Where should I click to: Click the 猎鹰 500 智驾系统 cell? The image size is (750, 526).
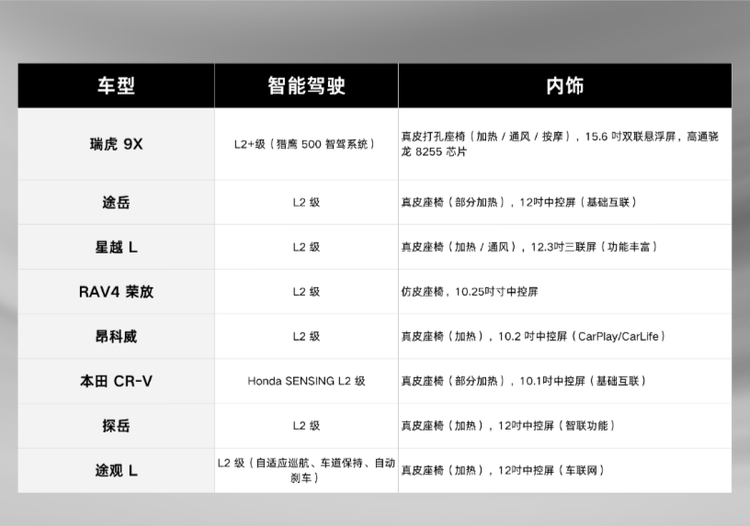click(x=306, y=144)
